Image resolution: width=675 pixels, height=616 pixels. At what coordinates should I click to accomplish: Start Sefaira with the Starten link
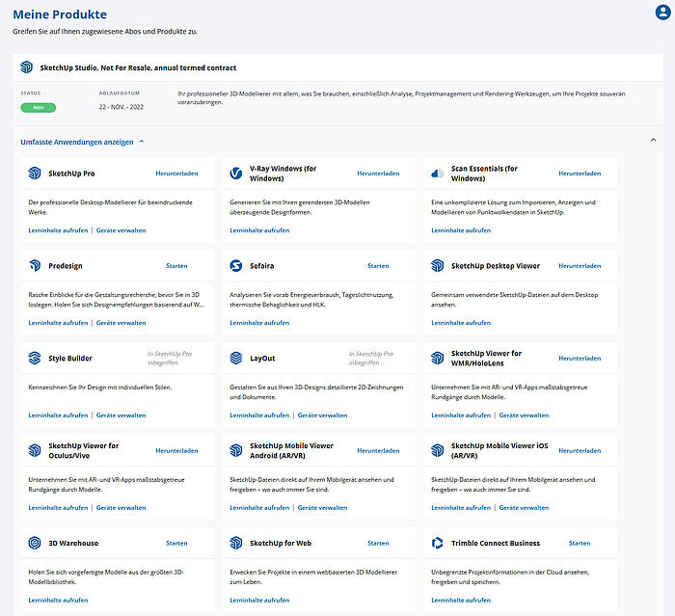point(378,266)
